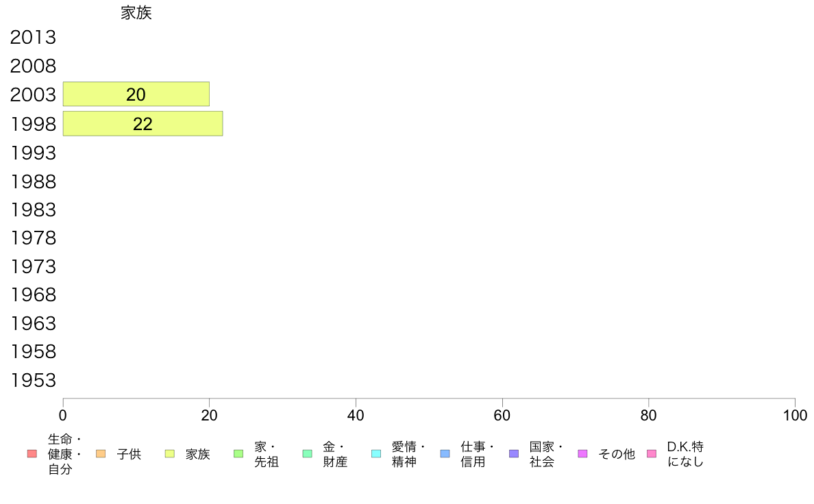Viewport: 814px width, 504px height.
Task: Click the 40 tick on the x-axis
Action: click(x=356, y=415)
